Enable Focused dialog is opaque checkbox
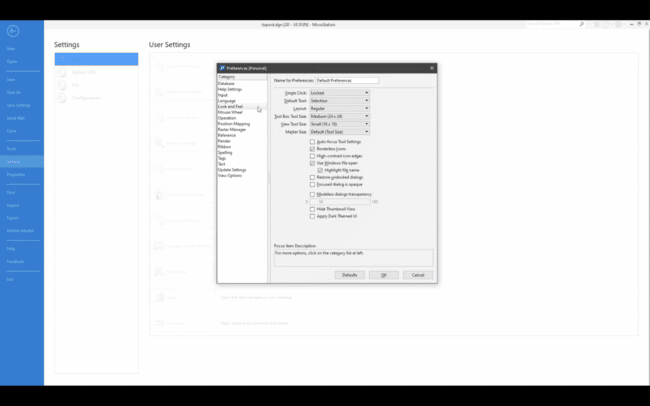This screenshot has width=650, height=406. point(313,184)
